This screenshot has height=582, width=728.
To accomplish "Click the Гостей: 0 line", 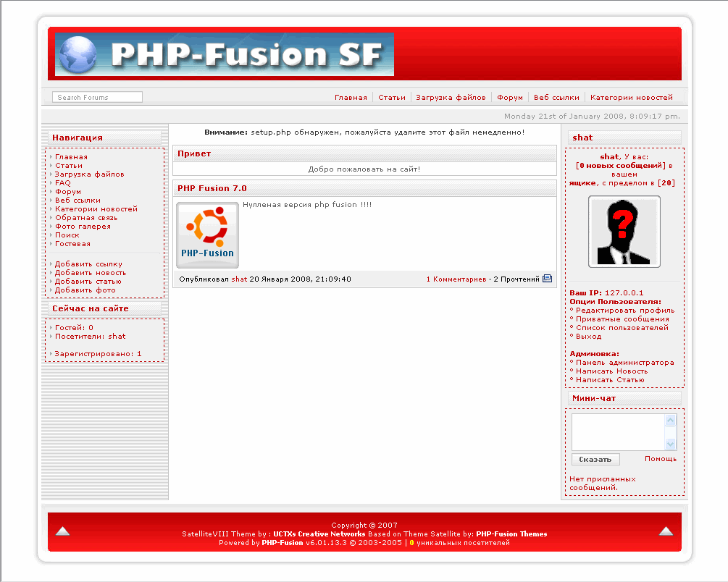I will (74, 328).
